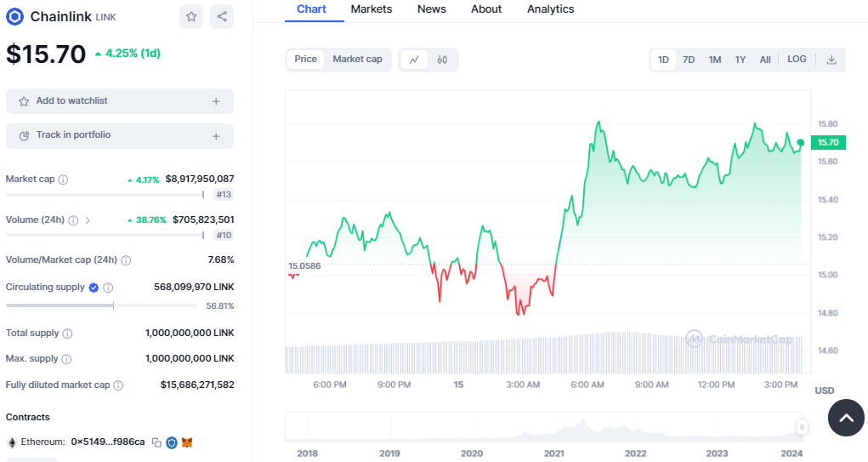Screen dimensions: 868x462
Task: Click the MetaMask fox icon
Action: point(188,442)
